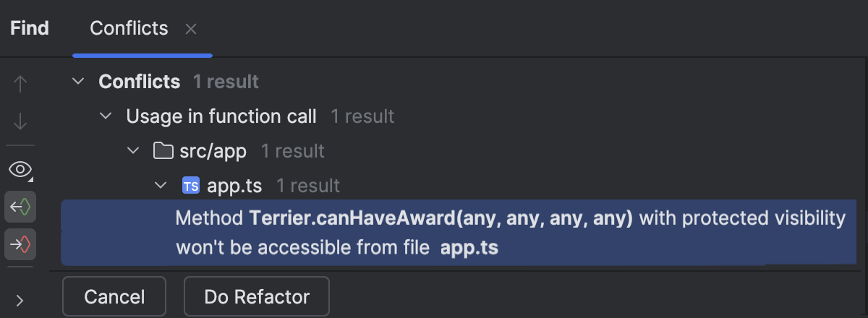Image resolution: width=868 pixels, height=318 pixels.
Task: Toggle the red write access filter icon
Action: point(20,245)
